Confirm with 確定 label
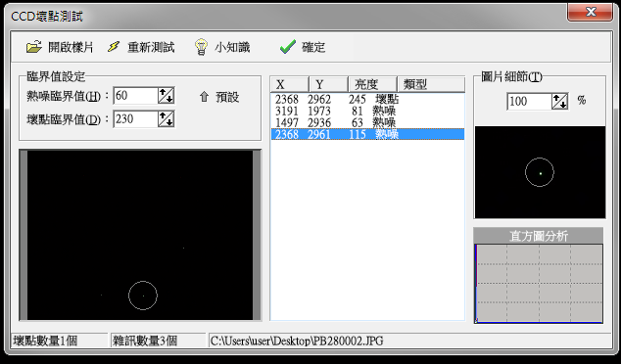Image resolution: width=621 pixels, height=364 pixels. tap(313, 48)
